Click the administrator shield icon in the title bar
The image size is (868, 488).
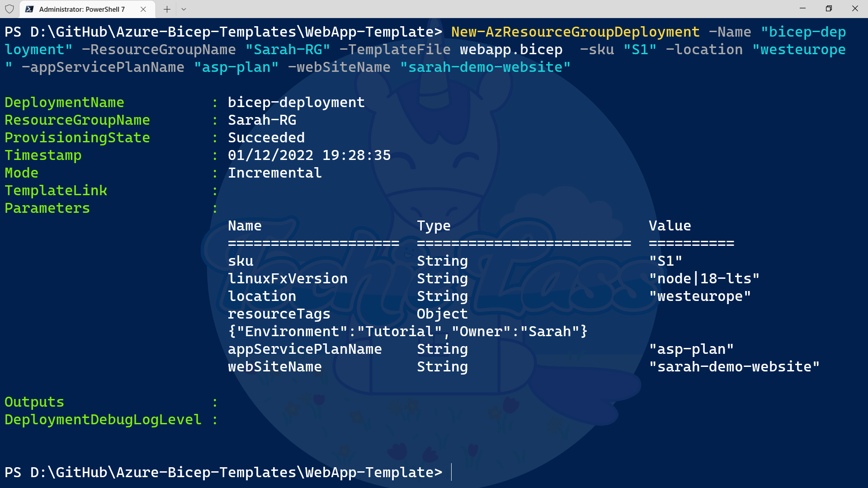pos(9,9)
